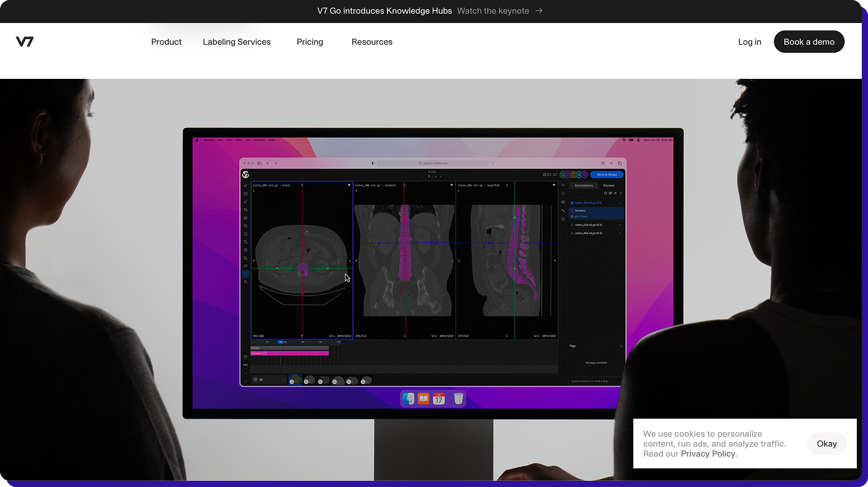Screen dimensions: 868x487
Task: Select the first highlighted slice thumbnail
Action: 295,380
